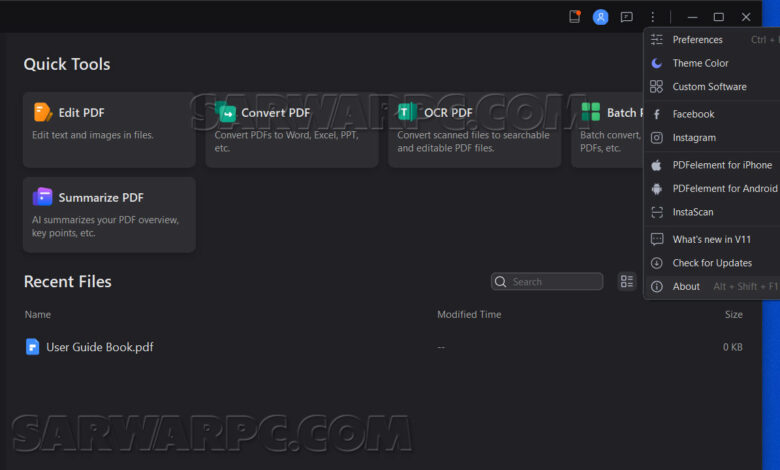Click the purple Summarize PDF icon
The height and width of the screenshot is (470, 780).
coord(43,197)
